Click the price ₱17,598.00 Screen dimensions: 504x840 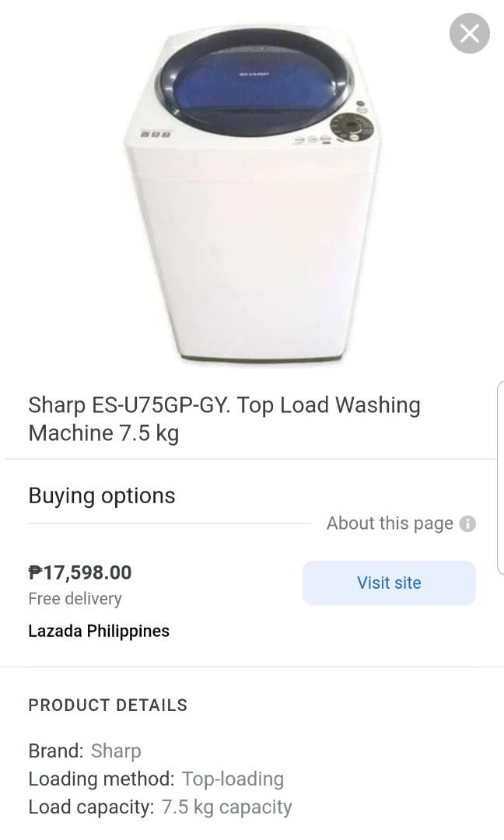click(x=79, y=572)
